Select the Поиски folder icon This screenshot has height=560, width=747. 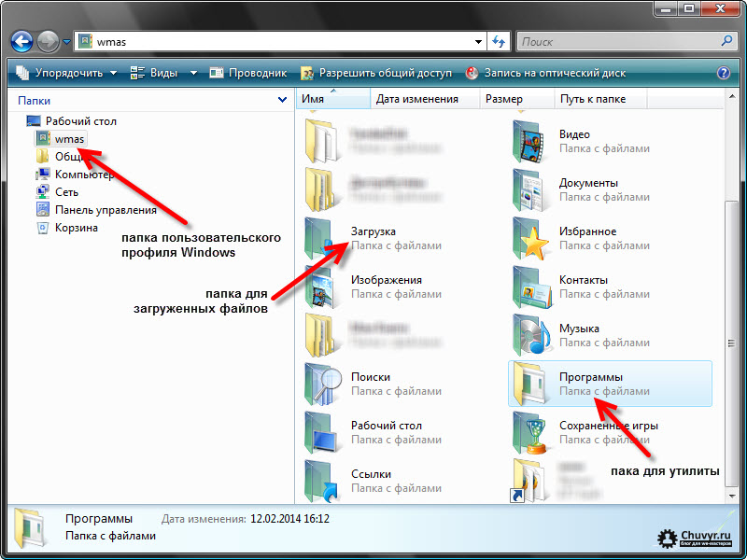coord(323,385)
